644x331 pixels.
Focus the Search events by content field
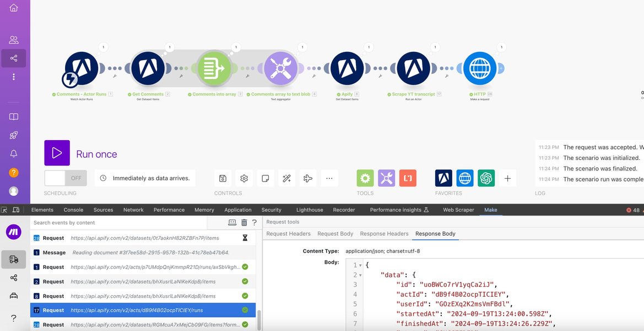coord(118,222)
